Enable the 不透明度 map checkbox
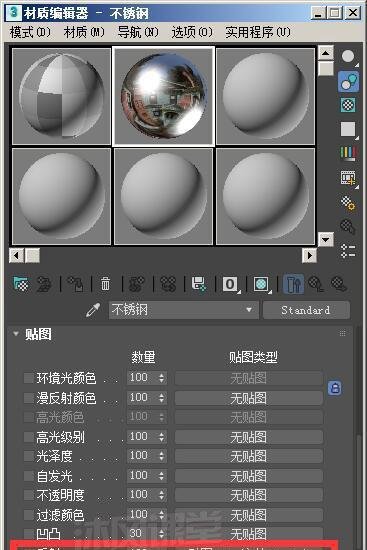This screenshot has width=367, height=550. coord(28,495)
